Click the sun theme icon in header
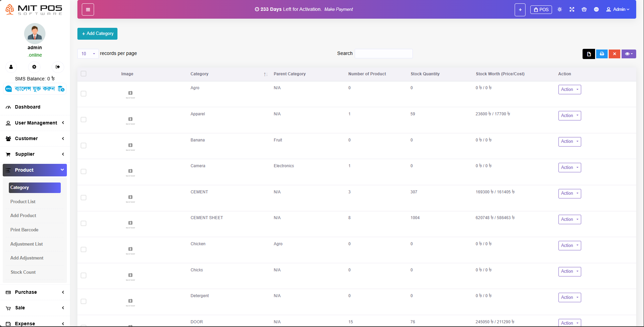644x327 pixels. coord(559,9)
